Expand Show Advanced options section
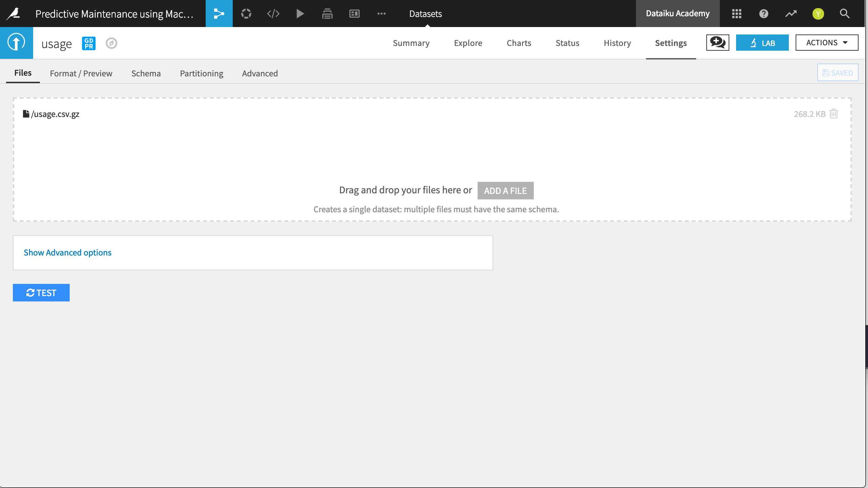The width and height of the screenshot is (868, 488). click(x=67, y=252)
